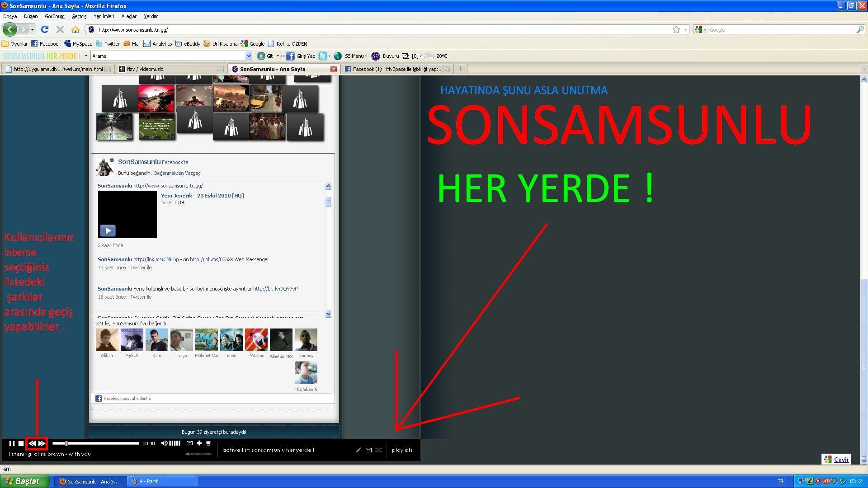
Task: Click the SoundCloud icon in player
Action: coord(197,454)
